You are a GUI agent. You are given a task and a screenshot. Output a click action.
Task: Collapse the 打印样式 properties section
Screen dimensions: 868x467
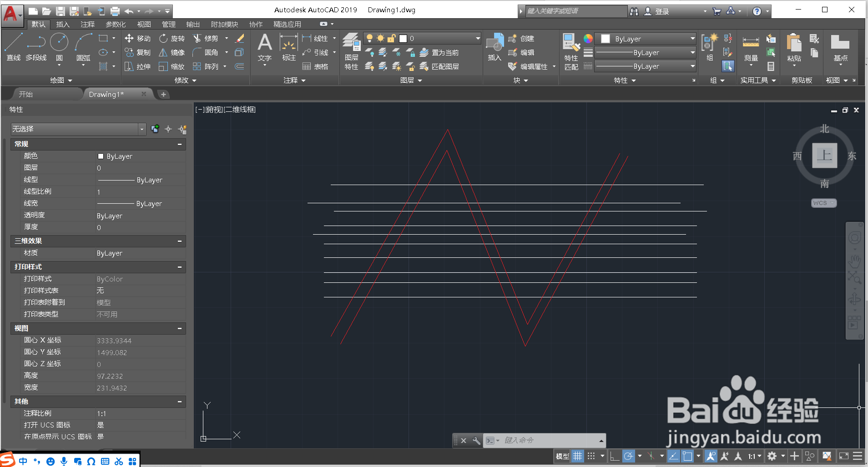tap(180, 267)
